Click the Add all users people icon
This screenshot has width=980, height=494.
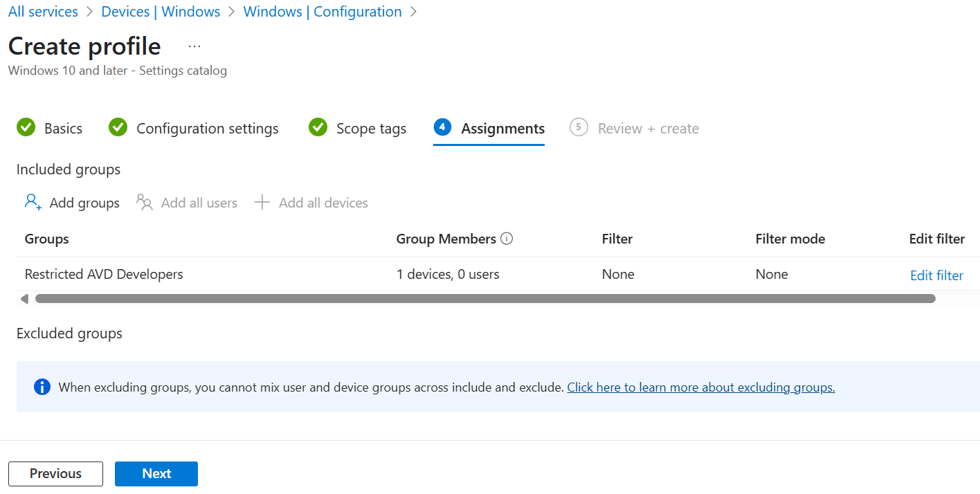[x=145, y=202]
